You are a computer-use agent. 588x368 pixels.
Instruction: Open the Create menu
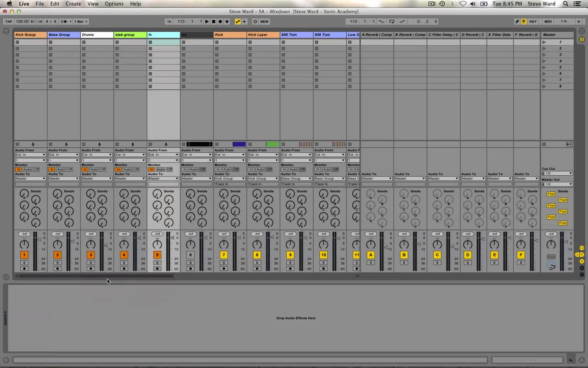pos(73,4)
